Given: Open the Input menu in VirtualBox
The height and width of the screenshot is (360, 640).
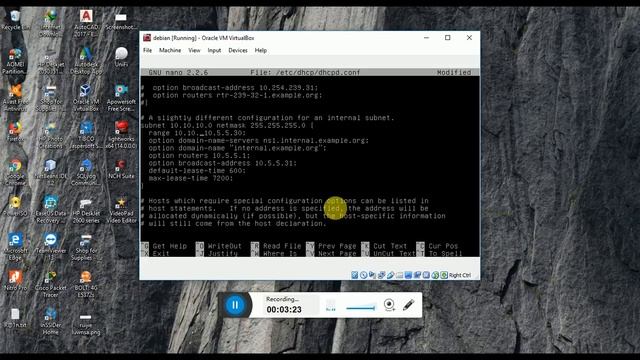Looking at the screenshot, I should coord(214,50).
